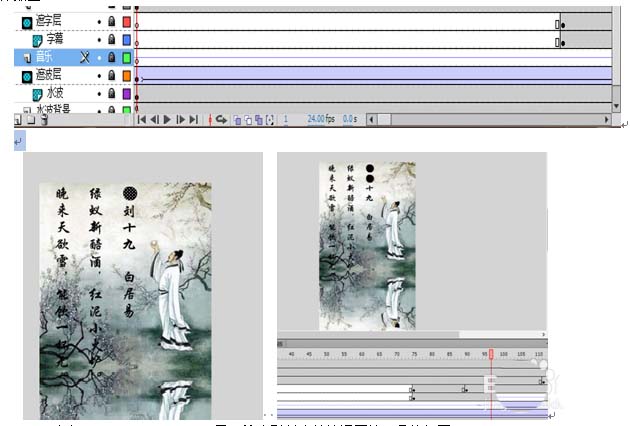This screenshot has width=630, height=426.
Task: Click the left poem painting preview
Action: click(125, 301)
